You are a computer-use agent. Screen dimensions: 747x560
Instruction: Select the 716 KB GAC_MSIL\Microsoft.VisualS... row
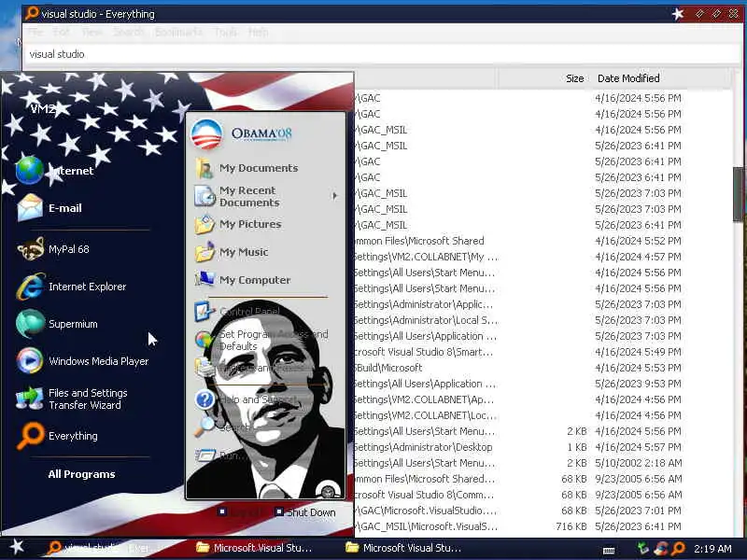[543, 526]
